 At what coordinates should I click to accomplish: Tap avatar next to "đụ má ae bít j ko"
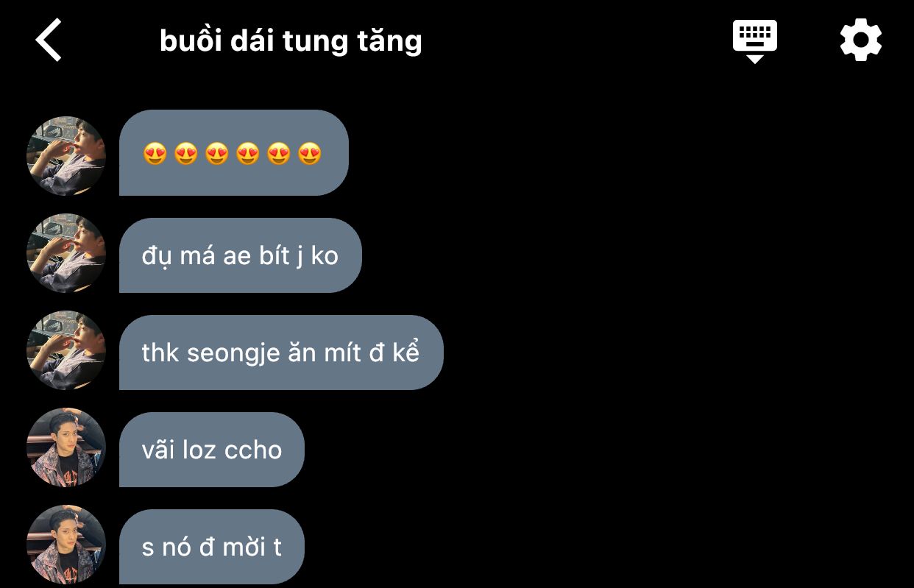[66, 253]
